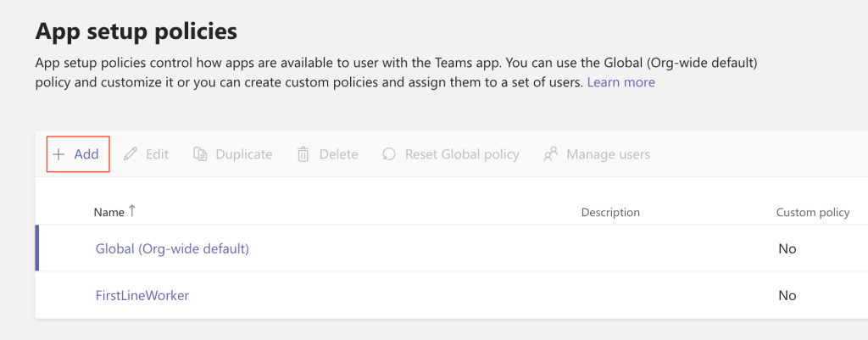Click the plus icon on Add

(x=58, y=154)
